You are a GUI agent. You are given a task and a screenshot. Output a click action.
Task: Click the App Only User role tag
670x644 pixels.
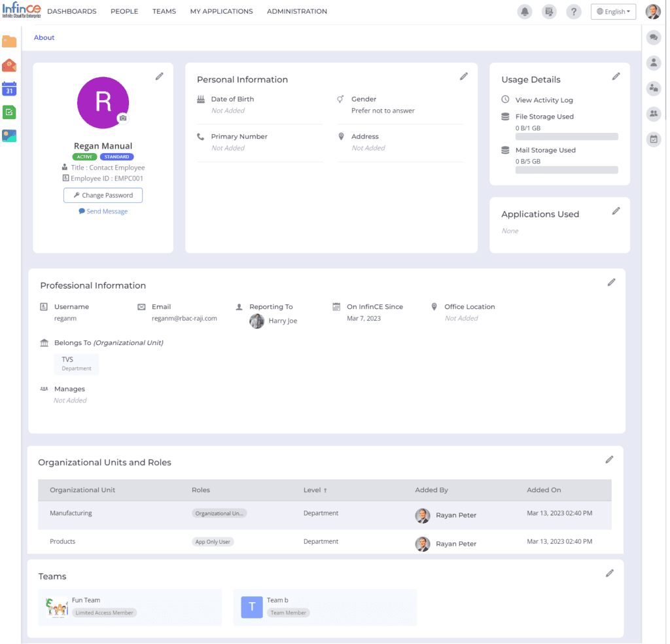[213, 542]
